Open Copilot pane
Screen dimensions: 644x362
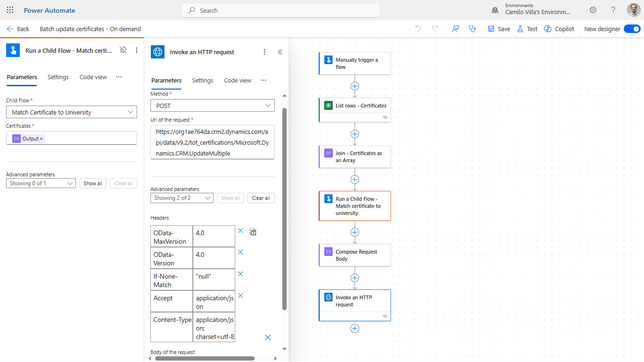(559, 29)
